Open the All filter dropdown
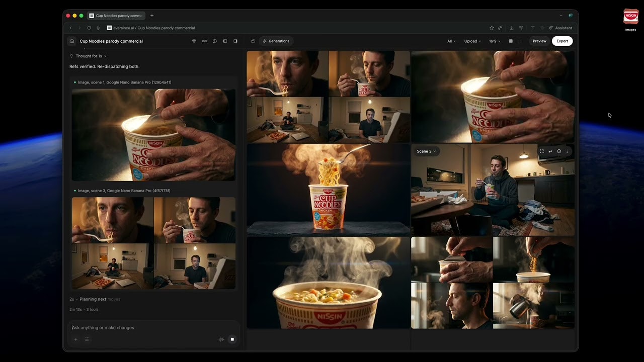 [451, 41]
